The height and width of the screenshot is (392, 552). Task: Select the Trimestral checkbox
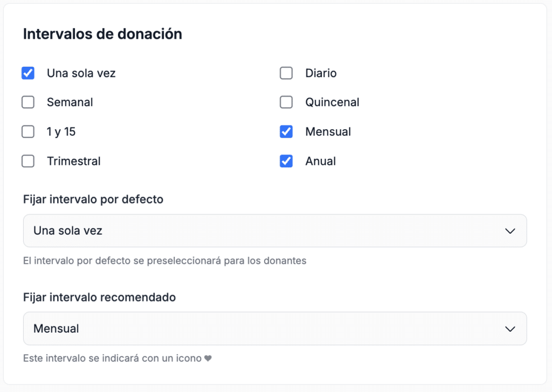[28, 162]
